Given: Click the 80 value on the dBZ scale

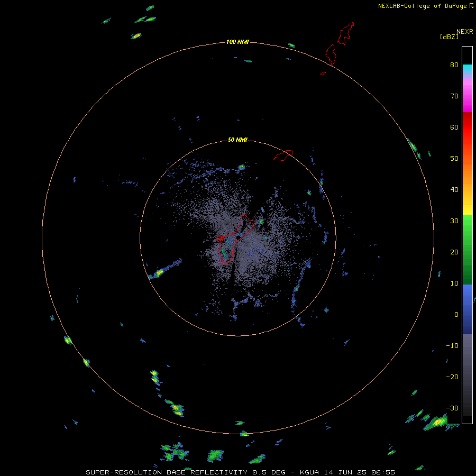Looking at the screenshot, I should coord(454,65).
